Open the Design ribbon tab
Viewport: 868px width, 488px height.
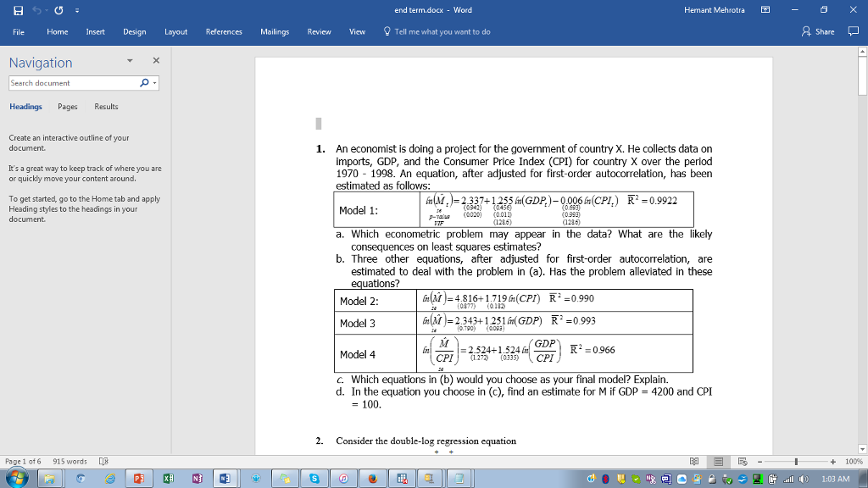135,32
